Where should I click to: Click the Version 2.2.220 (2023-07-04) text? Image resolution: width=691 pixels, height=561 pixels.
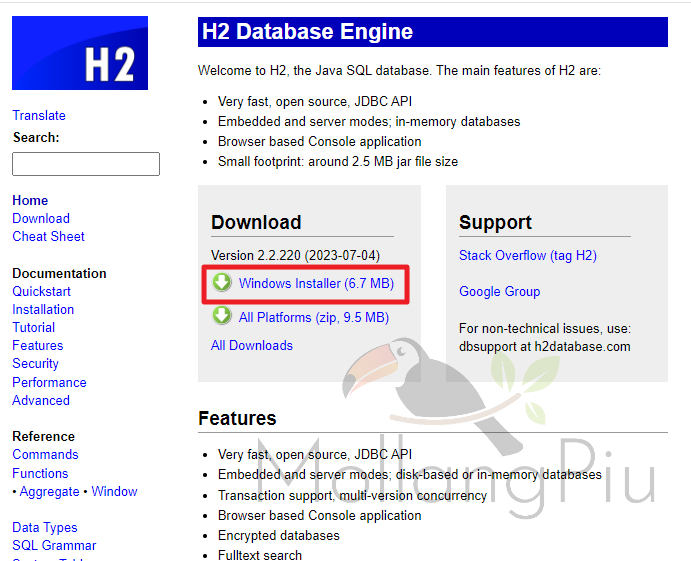295,256
